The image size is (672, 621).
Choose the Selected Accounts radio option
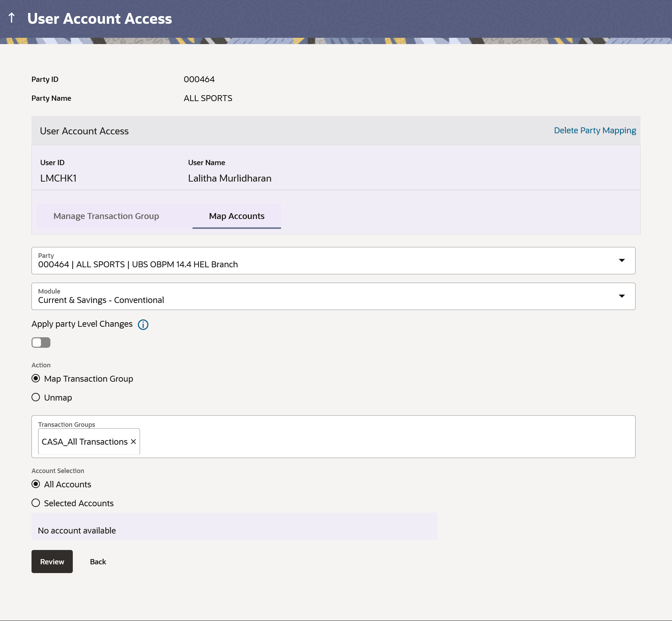point(36,503)
